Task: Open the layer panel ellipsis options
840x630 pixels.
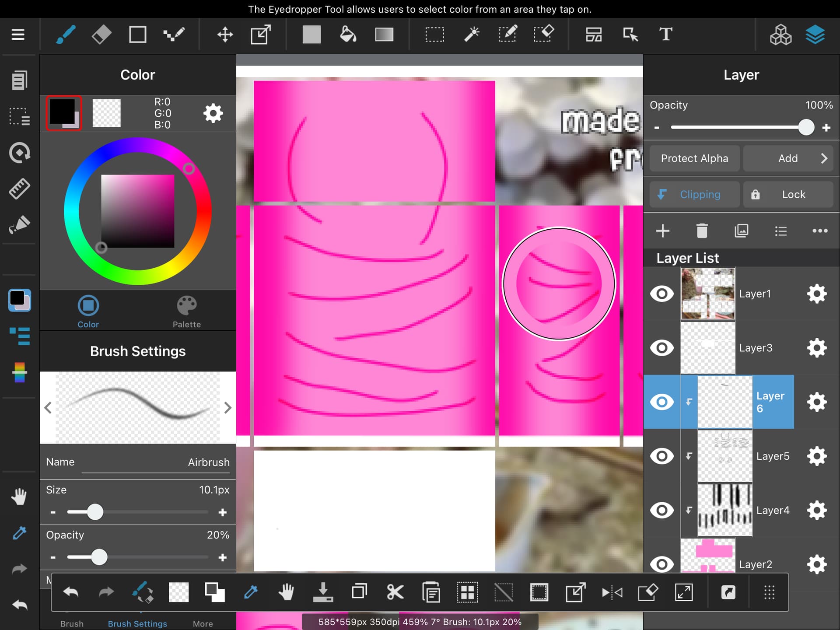Action: [x=820, y=231]
